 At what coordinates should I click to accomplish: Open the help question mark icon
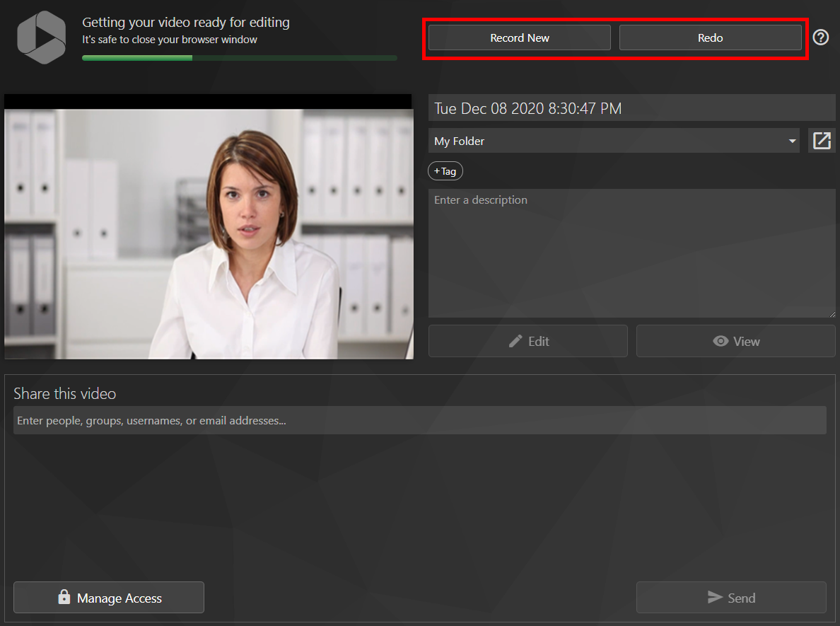820,37
